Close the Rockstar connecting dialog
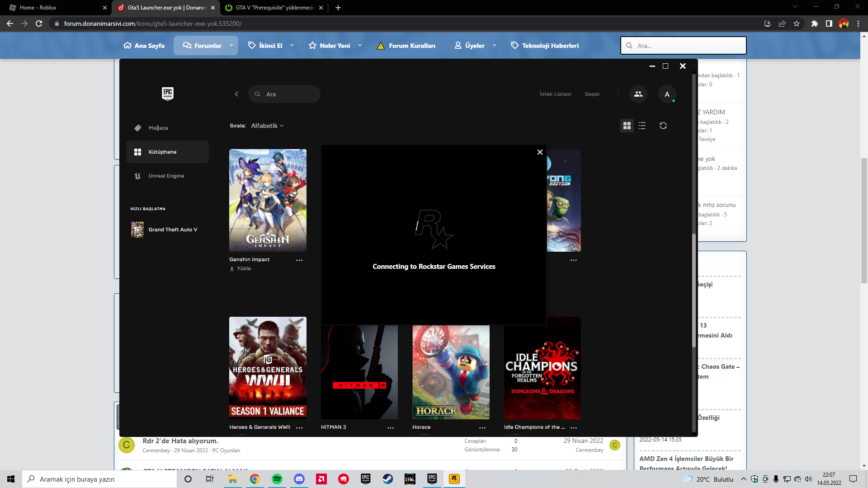Screen dimensions: 868x488 pyautogui.click(x=540, y=152)
